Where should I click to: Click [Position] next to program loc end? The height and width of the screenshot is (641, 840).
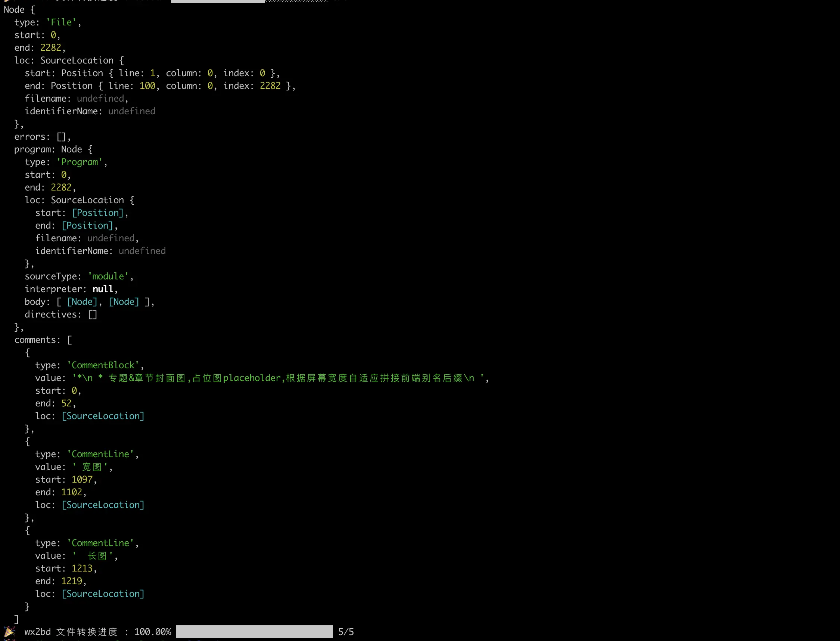87,226
